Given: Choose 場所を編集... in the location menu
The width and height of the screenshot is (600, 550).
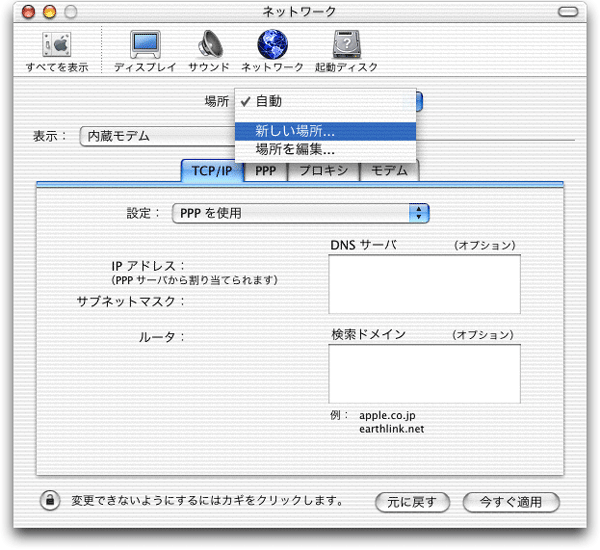Looking at the screenshot, I should (295, 149).
